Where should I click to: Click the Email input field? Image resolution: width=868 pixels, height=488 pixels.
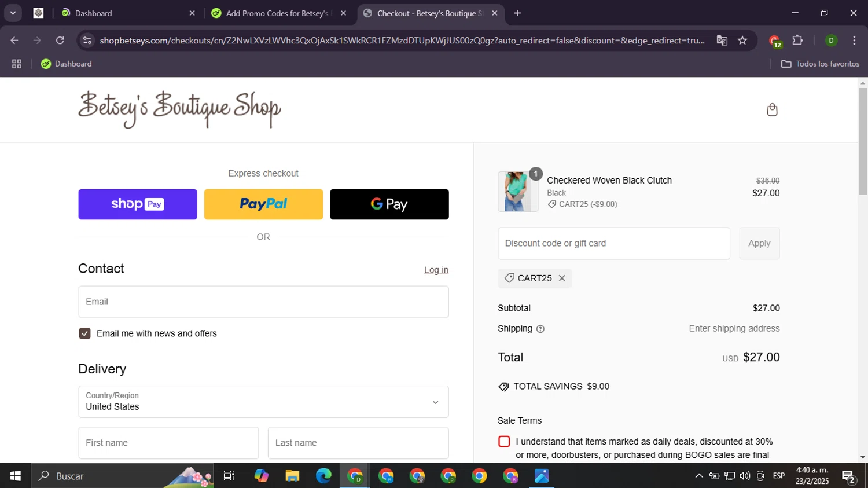pyautogui.click(x=263, y=302)
